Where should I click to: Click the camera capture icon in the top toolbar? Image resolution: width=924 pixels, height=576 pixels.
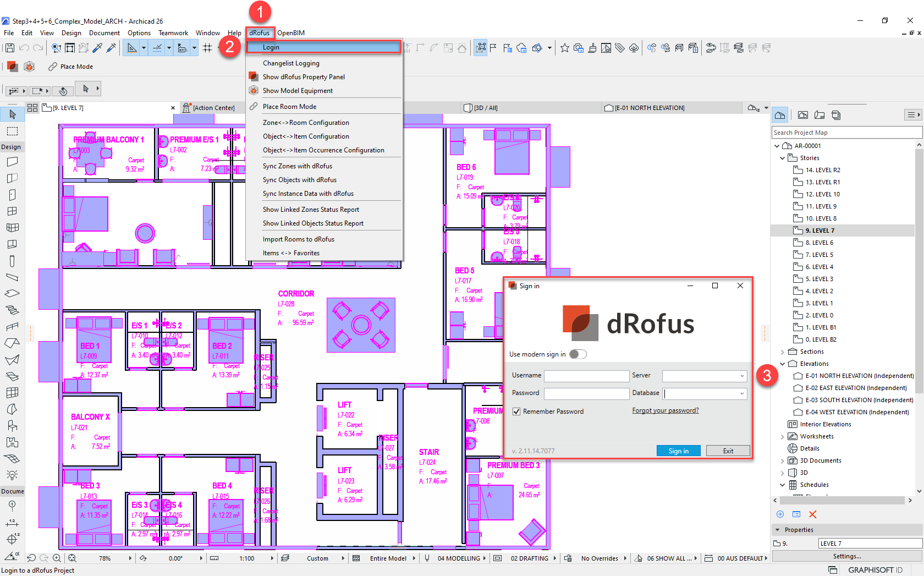pyautogui.click(x=579, y=48)
